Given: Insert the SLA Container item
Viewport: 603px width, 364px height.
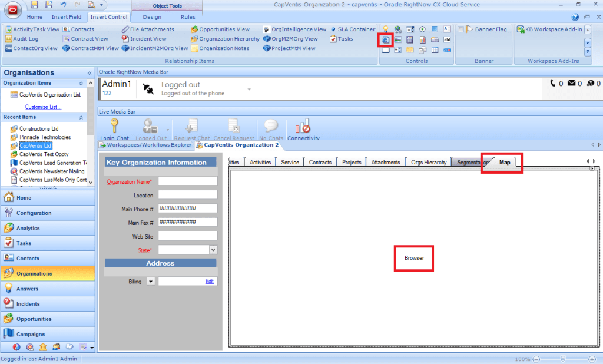Looking at the screenshot, I should [352, 29].
